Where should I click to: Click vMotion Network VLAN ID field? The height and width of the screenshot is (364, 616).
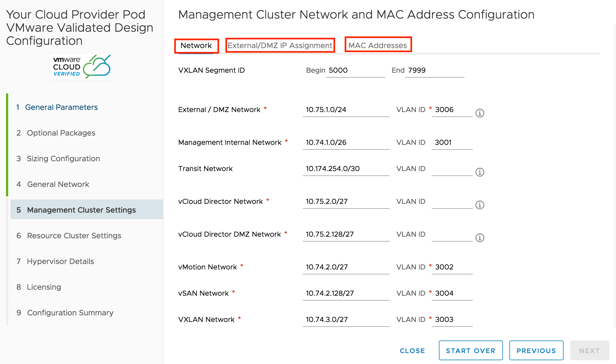pos(452,267)
